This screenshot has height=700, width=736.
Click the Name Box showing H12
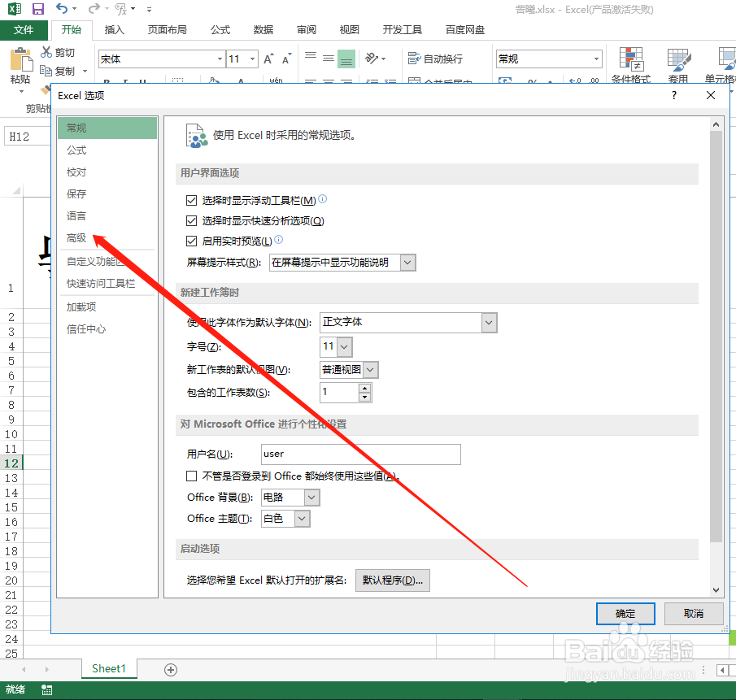[x=27, y=137]
